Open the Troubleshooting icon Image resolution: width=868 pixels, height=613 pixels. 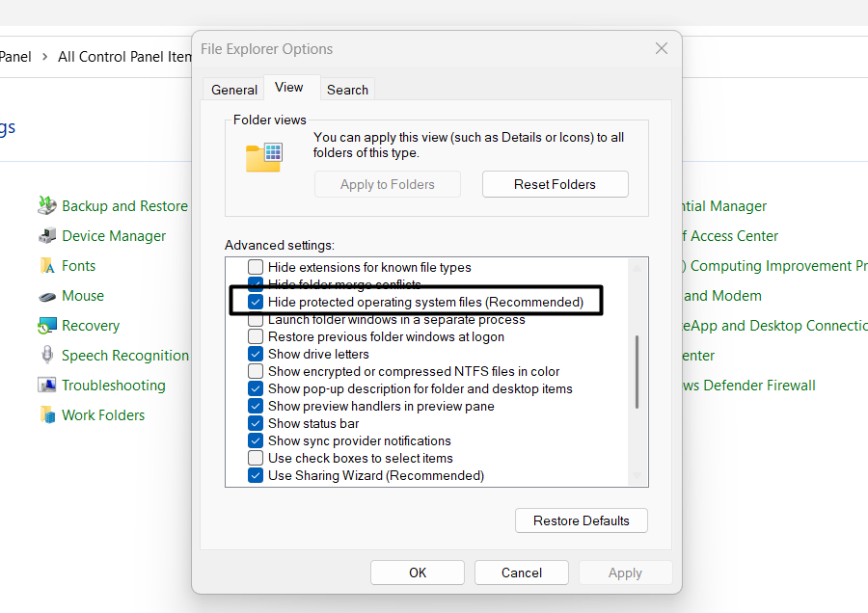coord(47,385)
